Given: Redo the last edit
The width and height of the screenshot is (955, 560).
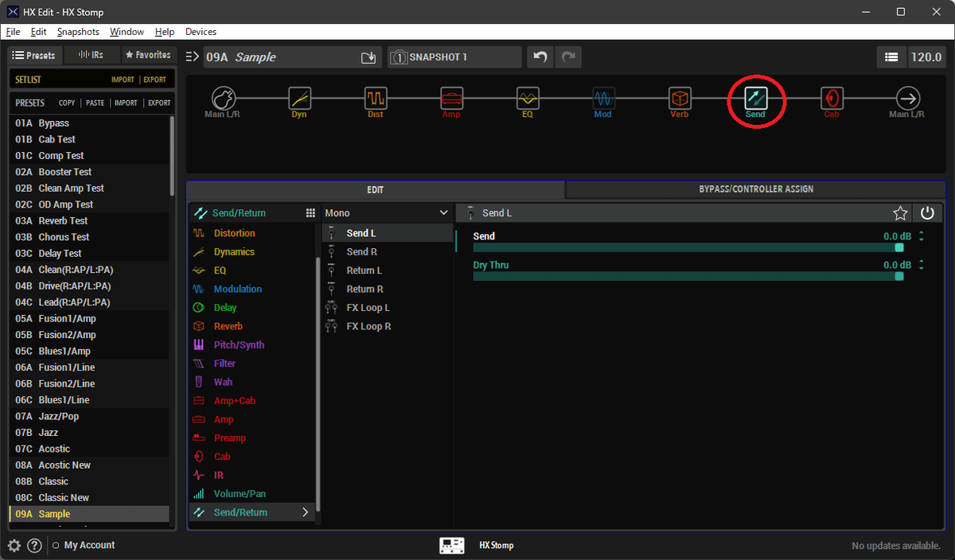Looking at the screenshot, I should (x=568, y=57).
